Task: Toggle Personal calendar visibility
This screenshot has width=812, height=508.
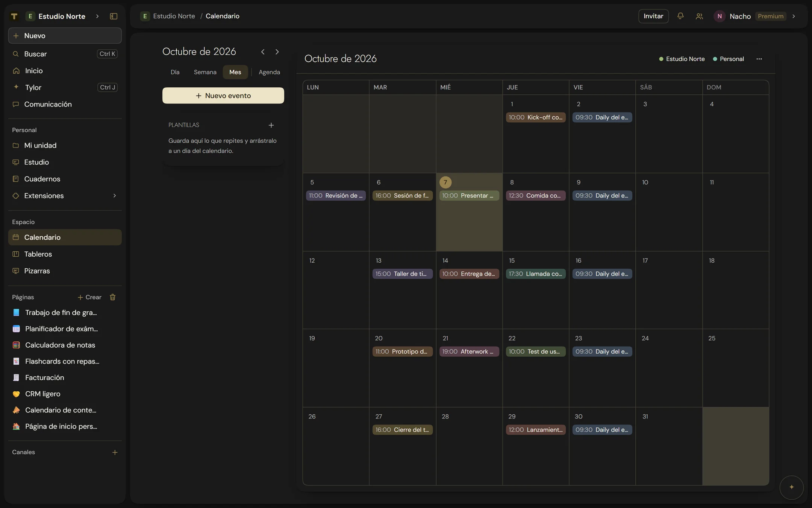Action: (729, 59)
